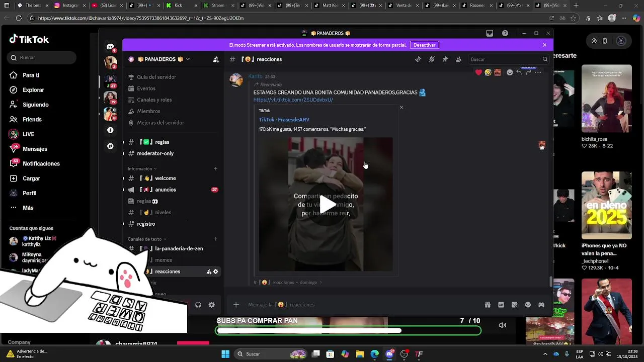Click the TikTok sidebar search field

[42, 58]
